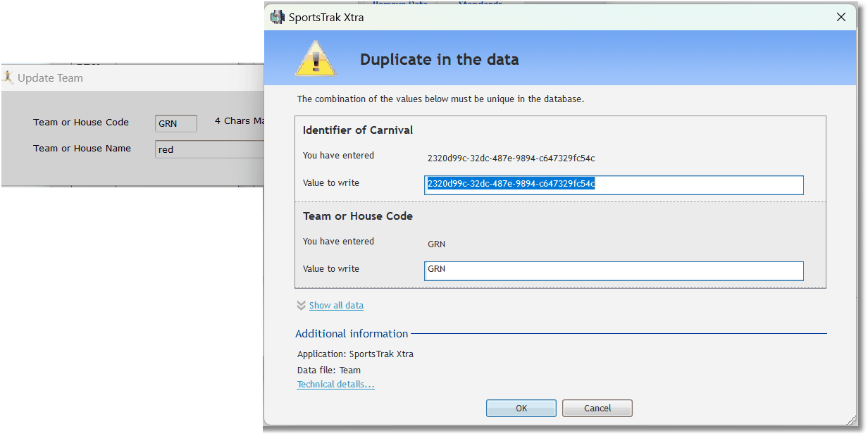This screenshot has height=436, width=868.
Task: Click the entered GUID text 2320d99c-32dc-487e
Action: (512, 158)
